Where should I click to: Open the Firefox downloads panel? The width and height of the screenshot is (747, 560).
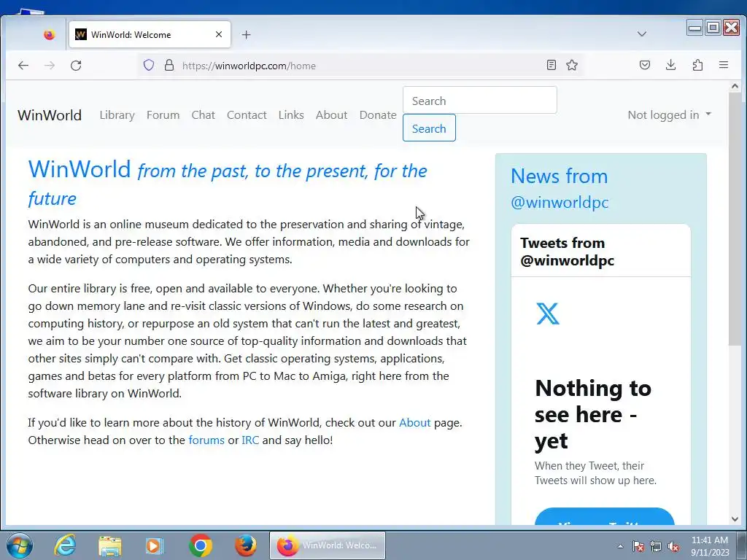(x=671, y=65)
